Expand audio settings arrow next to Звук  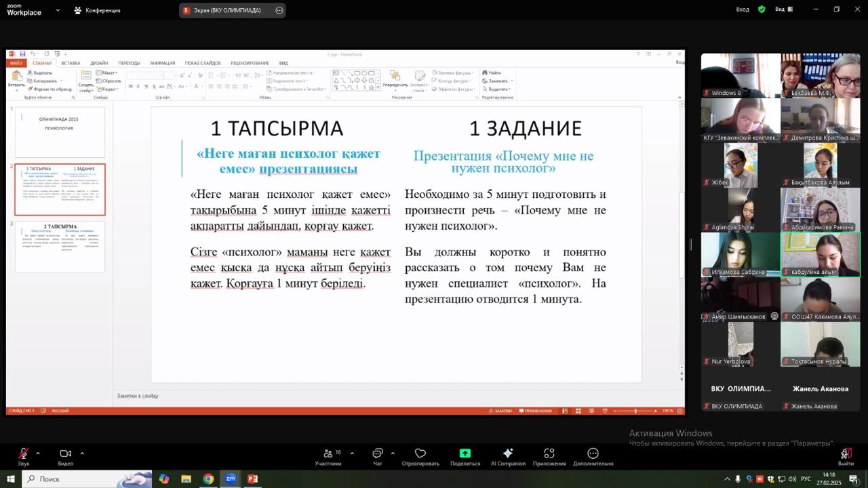click(x=38, y=453)
